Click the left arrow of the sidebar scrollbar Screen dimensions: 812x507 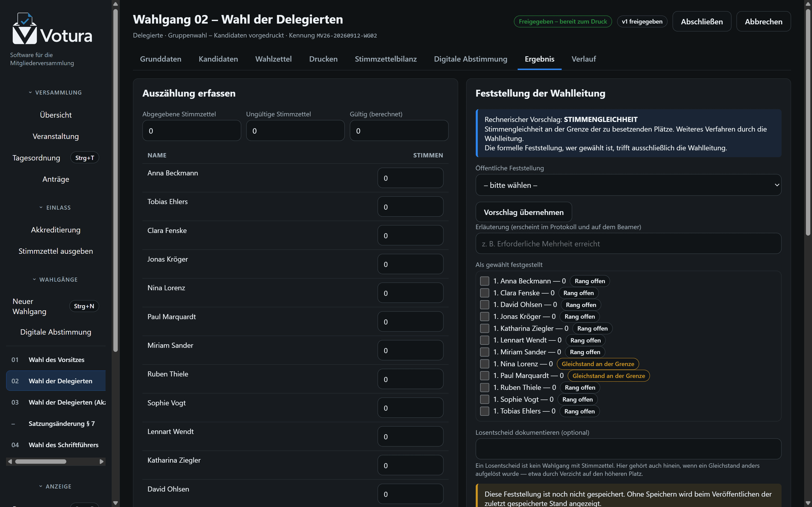point(10,461)
